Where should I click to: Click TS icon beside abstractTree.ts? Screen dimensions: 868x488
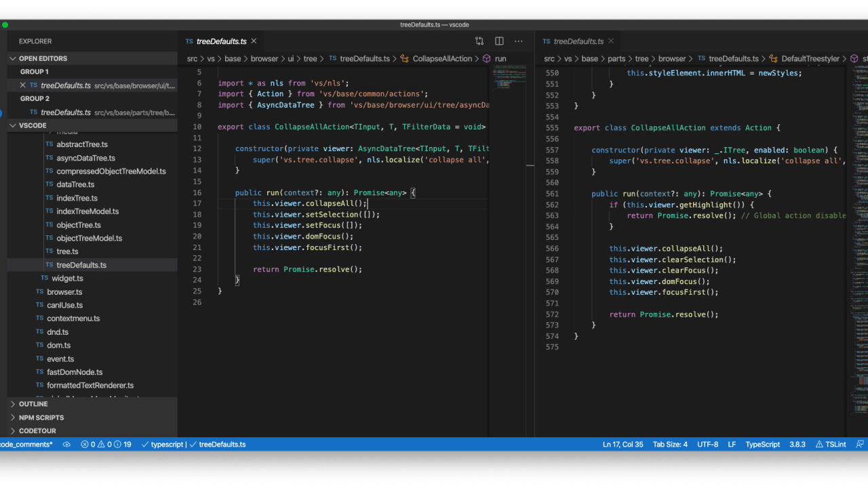coord(50,144)
